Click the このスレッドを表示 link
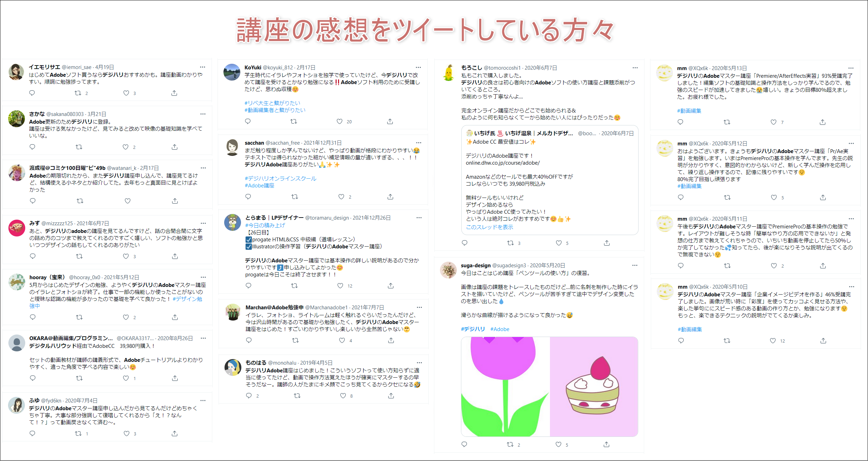 (x=489, y=227)
